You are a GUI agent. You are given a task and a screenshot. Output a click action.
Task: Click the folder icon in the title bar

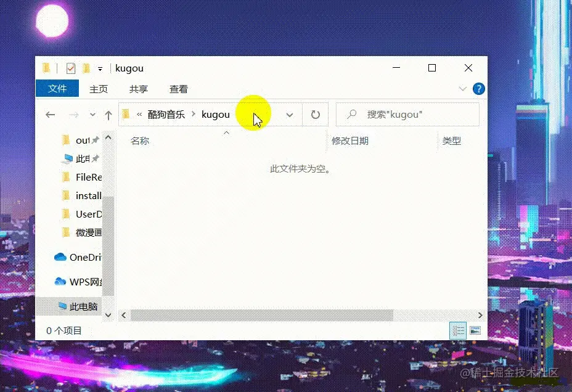pos(46,68)
